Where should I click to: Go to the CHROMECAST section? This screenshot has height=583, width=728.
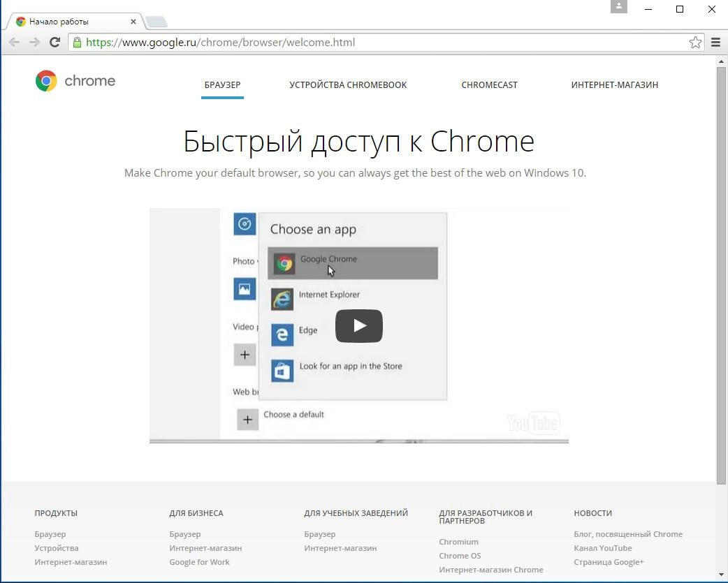489,85
